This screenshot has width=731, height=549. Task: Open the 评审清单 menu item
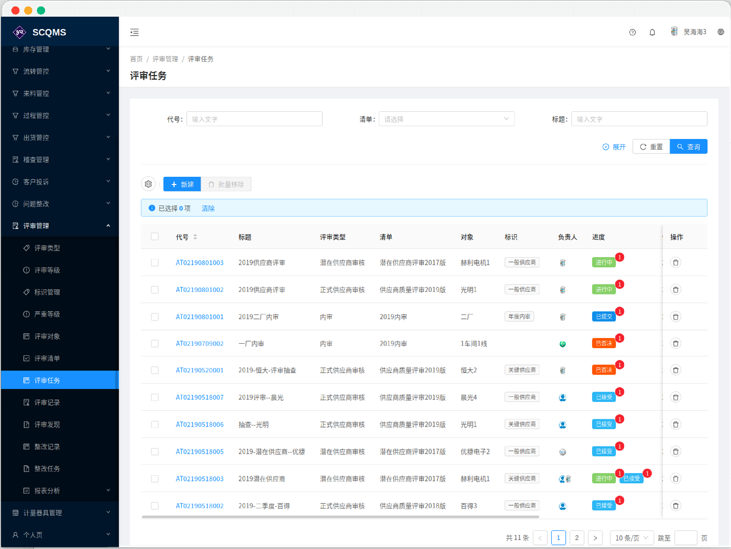(60, 358)
